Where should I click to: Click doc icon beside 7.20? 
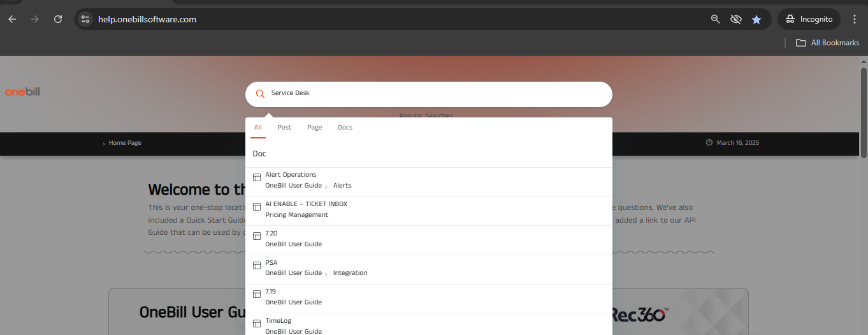click(x=257, y=236)
